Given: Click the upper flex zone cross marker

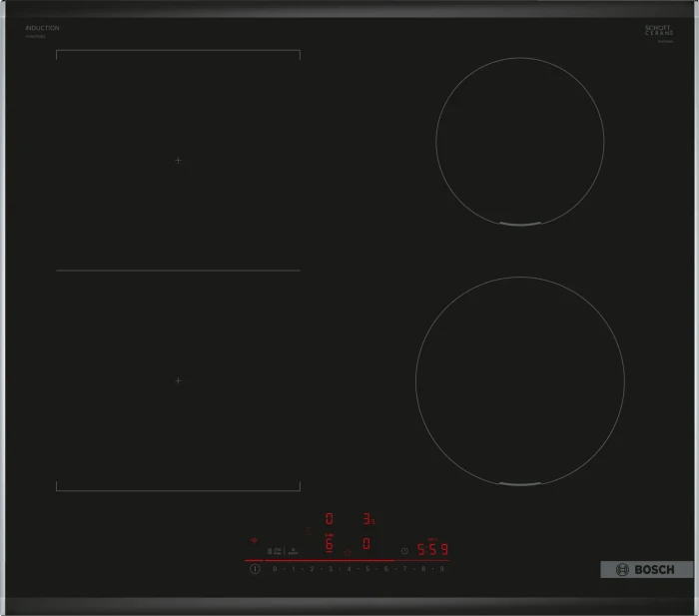Looking at the screenshot, I should point(179,161).
